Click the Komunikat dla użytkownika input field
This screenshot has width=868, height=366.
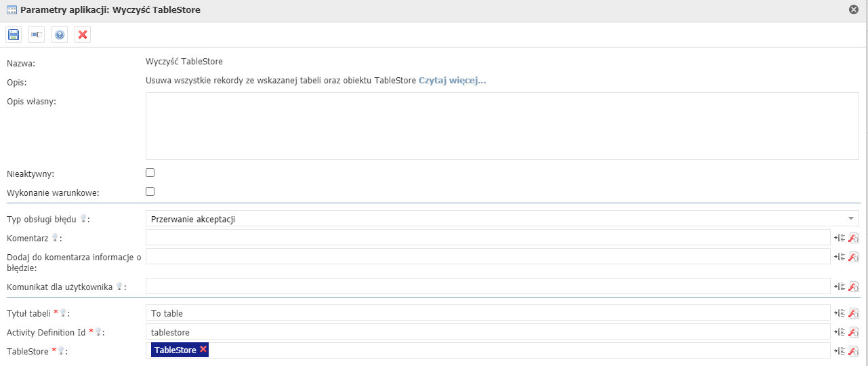click(488, 287)
